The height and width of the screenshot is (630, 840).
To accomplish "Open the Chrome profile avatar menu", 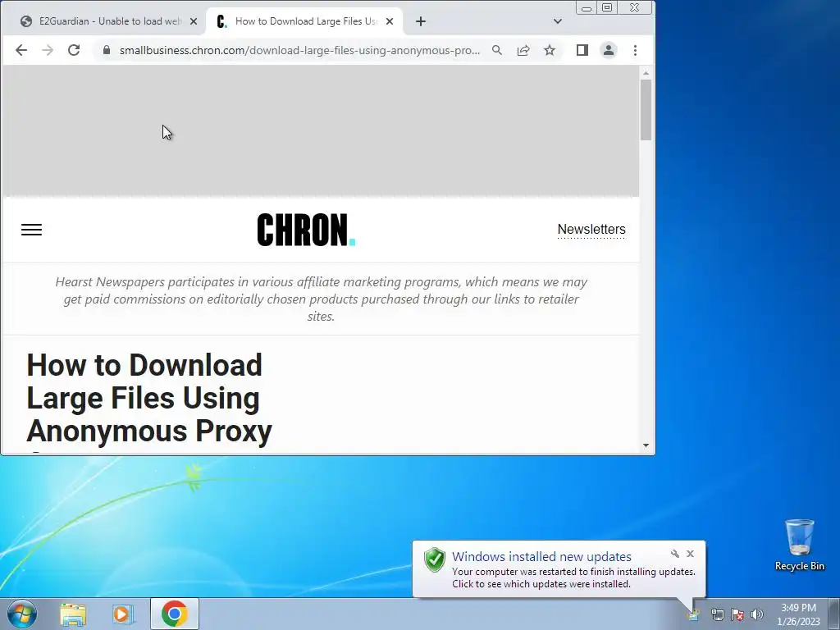I will [x=609, y=50].
